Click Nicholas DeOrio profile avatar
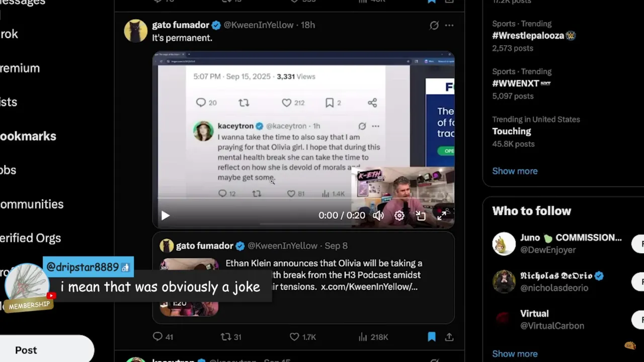Viewport: 644px width, 362px height. tap(504, 282)
